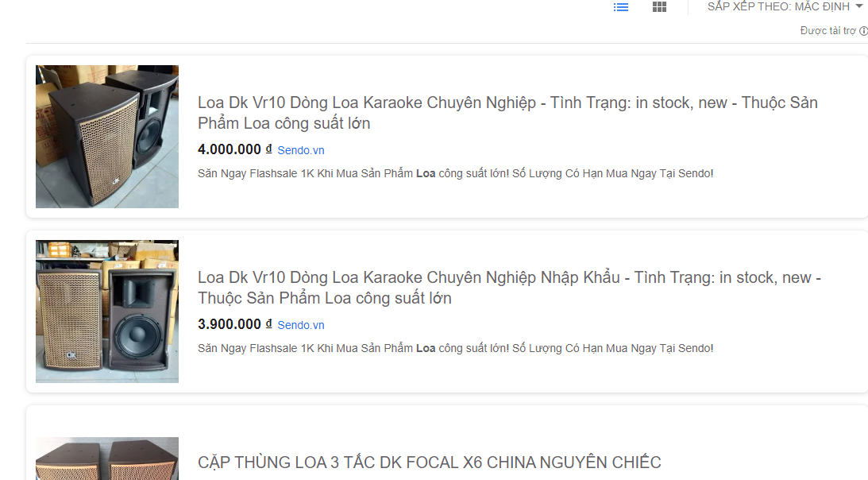Click Sendo.vn under the second product
The image size is (868, 480).
pos(300,325)
